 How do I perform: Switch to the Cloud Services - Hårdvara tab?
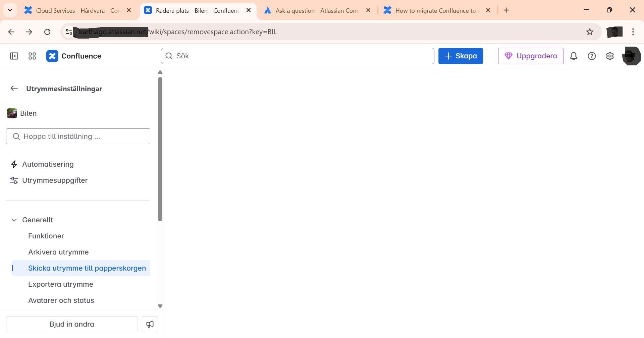(78, 10)
